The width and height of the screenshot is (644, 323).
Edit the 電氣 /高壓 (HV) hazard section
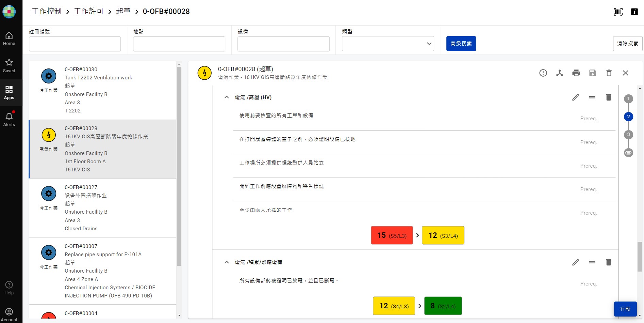[x=576, y=97]
